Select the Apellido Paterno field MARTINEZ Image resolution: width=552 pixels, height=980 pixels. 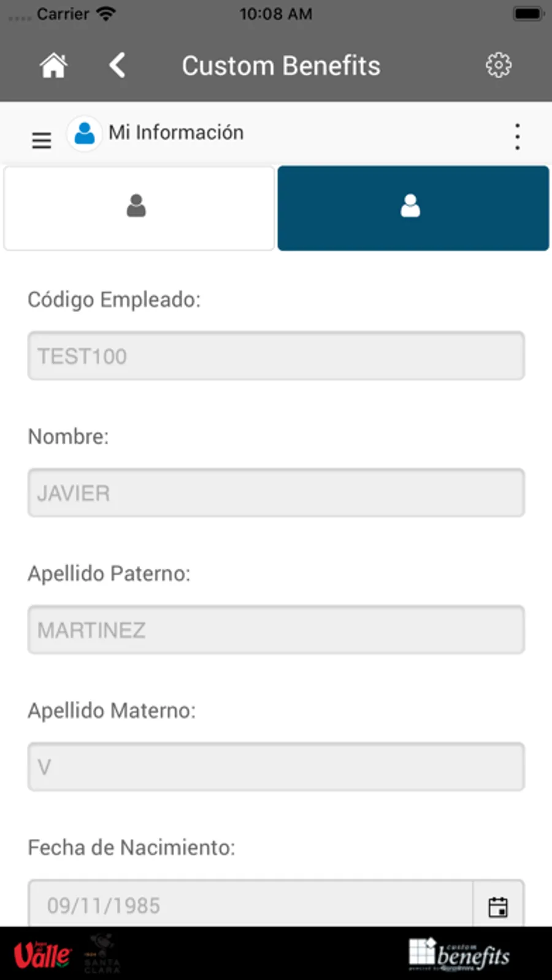coord(276,630)
